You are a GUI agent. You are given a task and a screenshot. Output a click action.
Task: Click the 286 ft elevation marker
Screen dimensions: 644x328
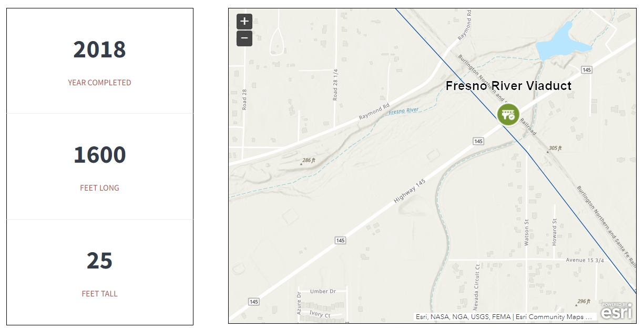[308, 161]
